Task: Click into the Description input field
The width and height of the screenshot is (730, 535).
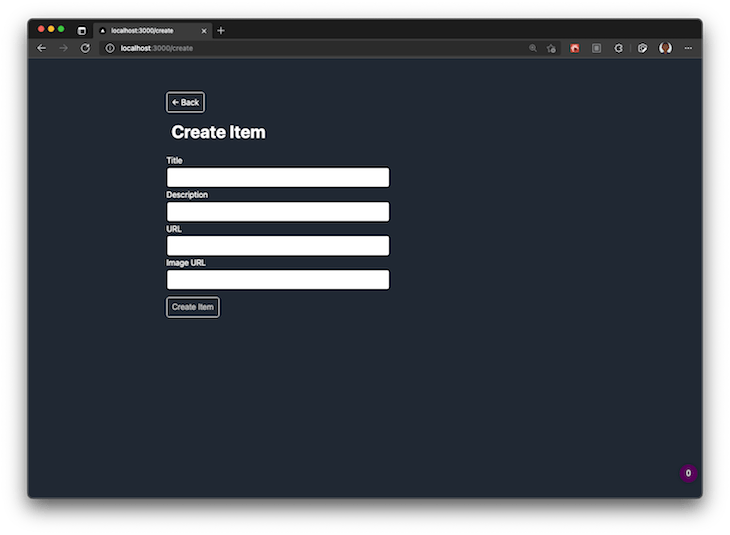Action: (277, 212)
